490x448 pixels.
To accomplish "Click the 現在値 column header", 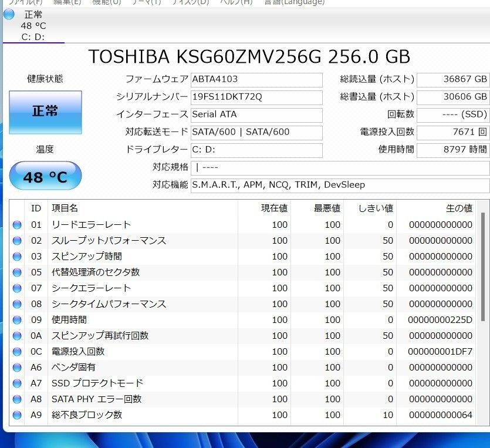I will pos(264,208).
